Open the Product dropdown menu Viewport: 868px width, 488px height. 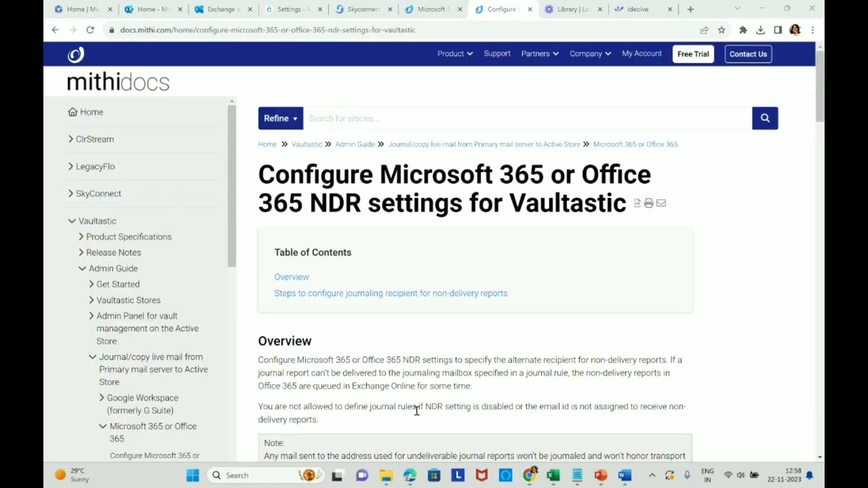pyautogui.click(x=455, y=54)
